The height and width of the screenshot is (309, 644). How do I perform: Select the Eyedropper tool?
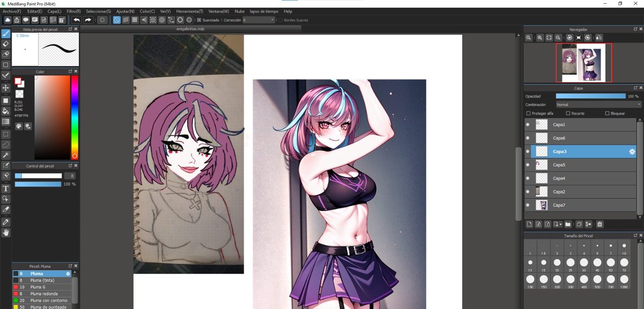(6, 222)
